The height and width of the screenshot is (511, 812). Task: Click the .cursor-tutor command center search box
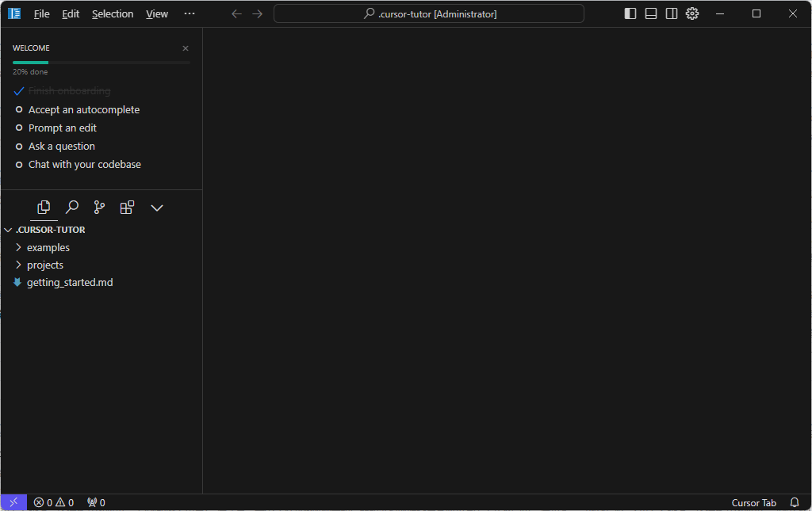(429, 13)
